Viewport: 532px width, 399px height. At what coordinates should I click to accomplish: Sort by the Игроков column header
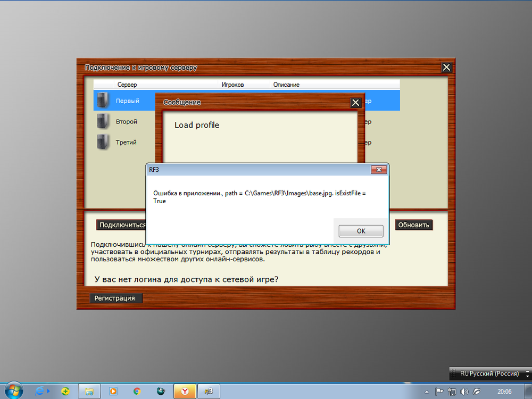click(x=232, y=85)
